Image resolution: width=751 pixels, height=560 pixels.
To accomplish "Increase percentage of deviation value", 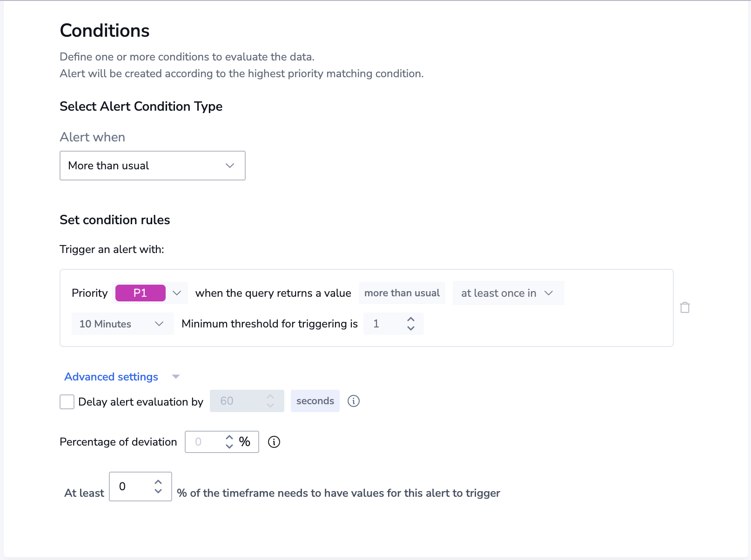I will 229,438.
